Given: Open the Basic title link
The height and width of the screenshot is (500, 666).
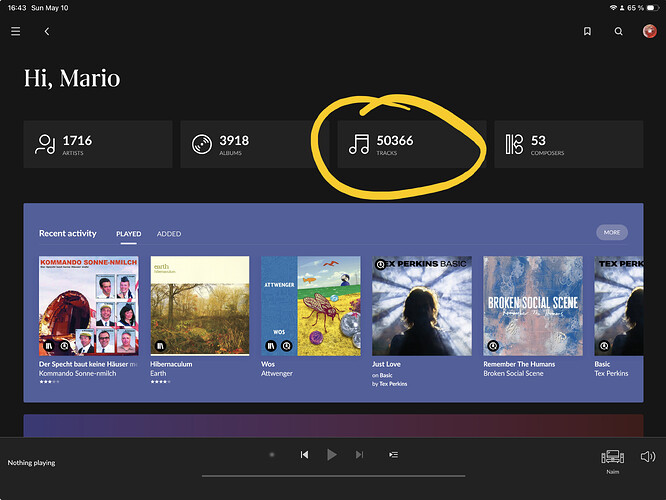Looking at the screenshot, I should [x=602, y=364].
